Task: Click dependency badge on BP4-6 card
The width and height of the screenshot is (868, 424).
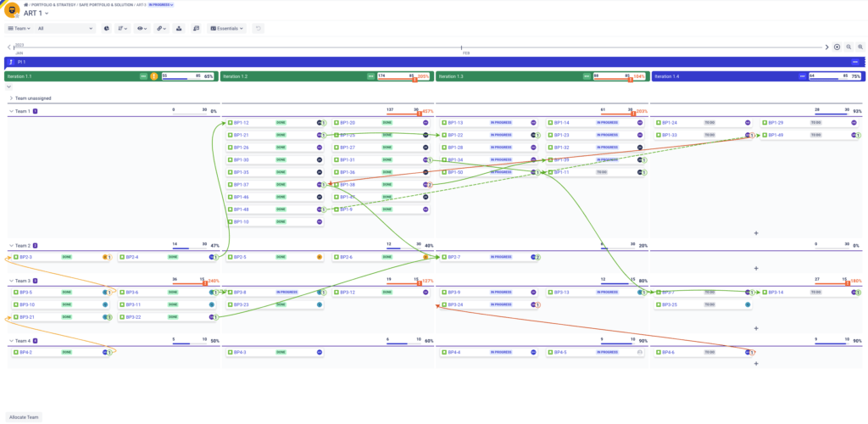Action: click(x=753, y=352)
